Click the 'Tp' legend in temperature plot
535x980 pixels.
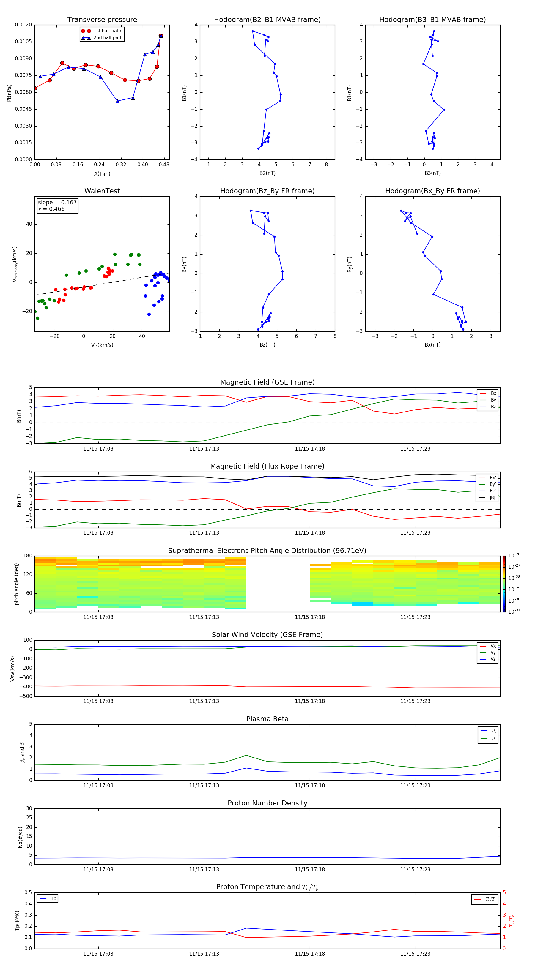[48, 899]
